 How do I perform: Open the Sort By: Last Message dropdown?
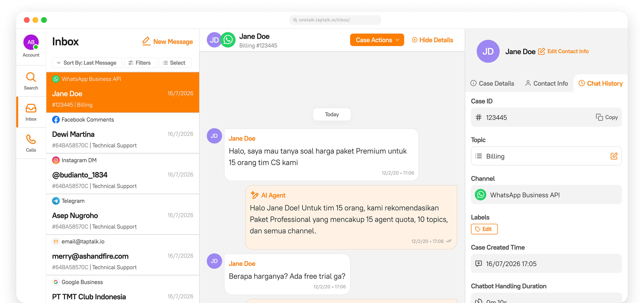click(x=87, y=63)
